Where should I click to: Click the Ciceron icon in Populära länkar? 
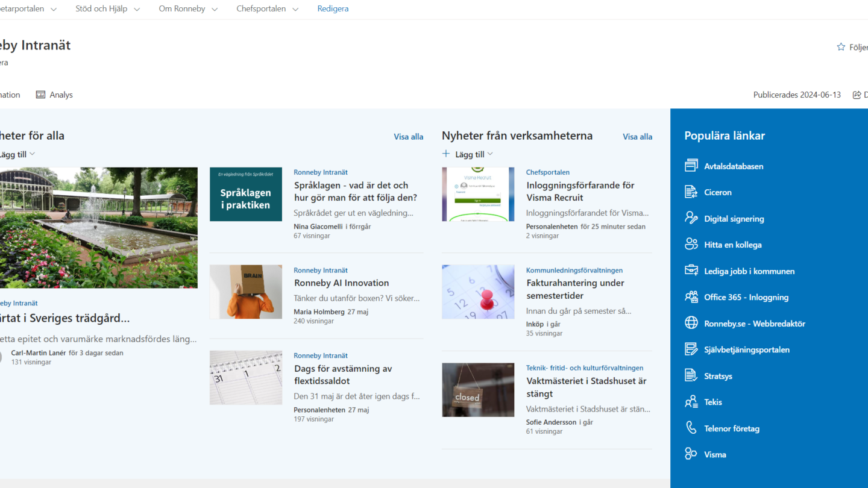point(691,192)
